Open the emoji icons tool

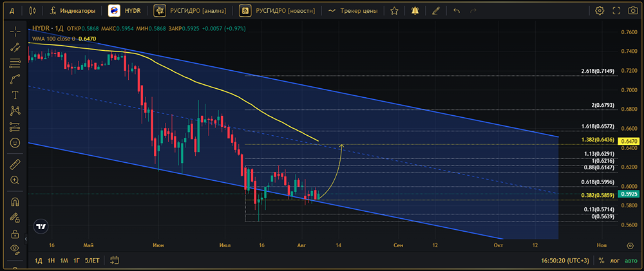click(x=15, y=143)
